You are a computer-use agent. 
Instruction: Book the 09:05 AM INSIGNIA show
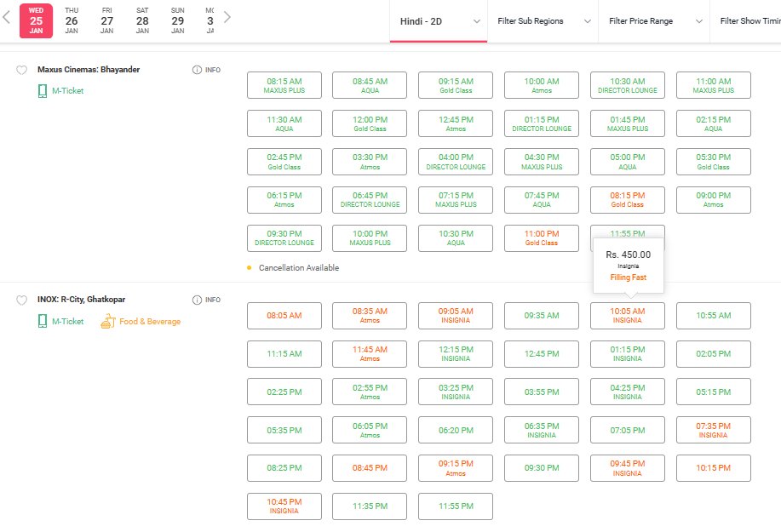coord(456,316)
